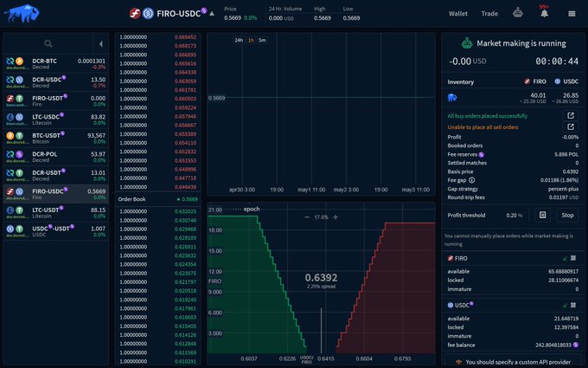This screenshot has width=588, height=368.
Task: Click the robot icon beside Market making is running
Action: click(466, 43)
